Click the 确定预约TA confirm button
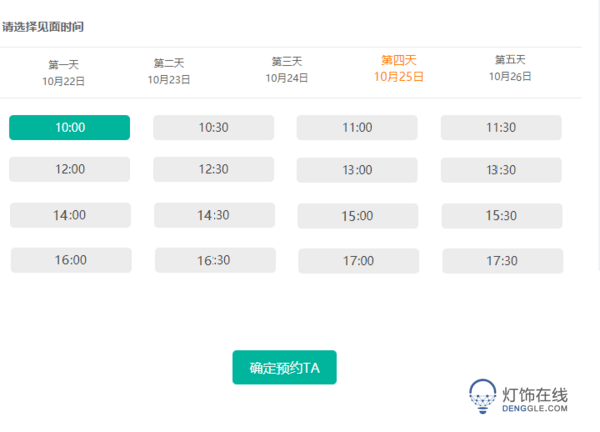 tap(284, 367)
